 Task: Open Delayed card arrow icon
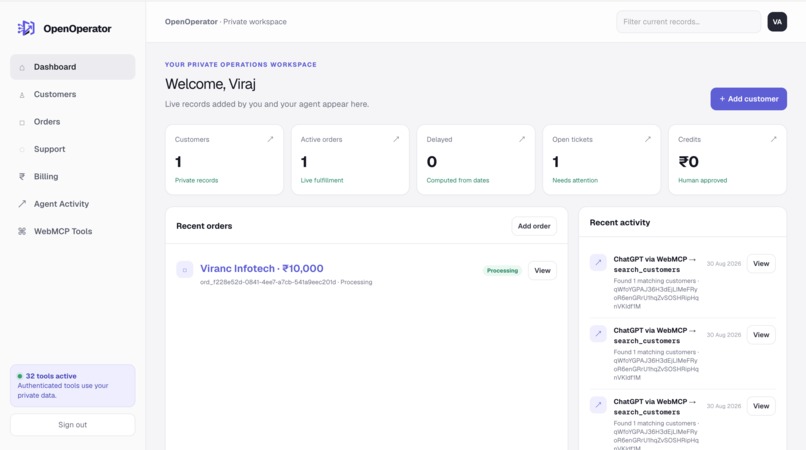522,139
